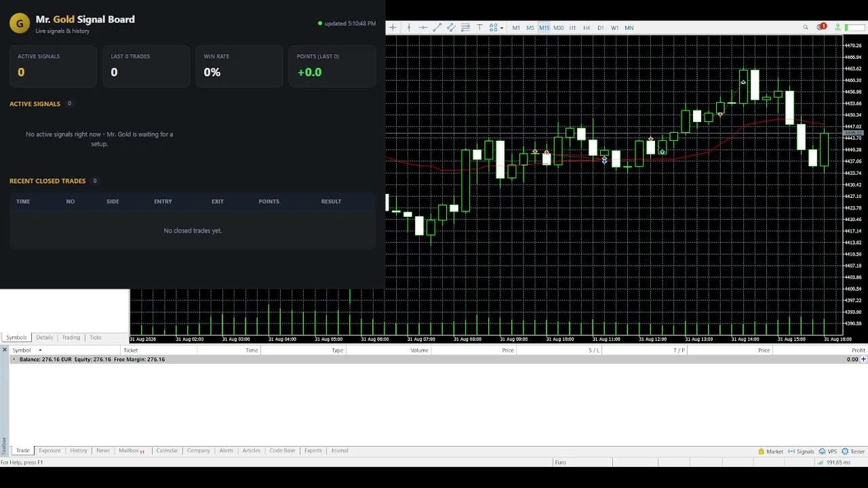Viewport: 868px width, 488px height.
Task: Open the shapes and objects dropdown
Action: point(496,28)
